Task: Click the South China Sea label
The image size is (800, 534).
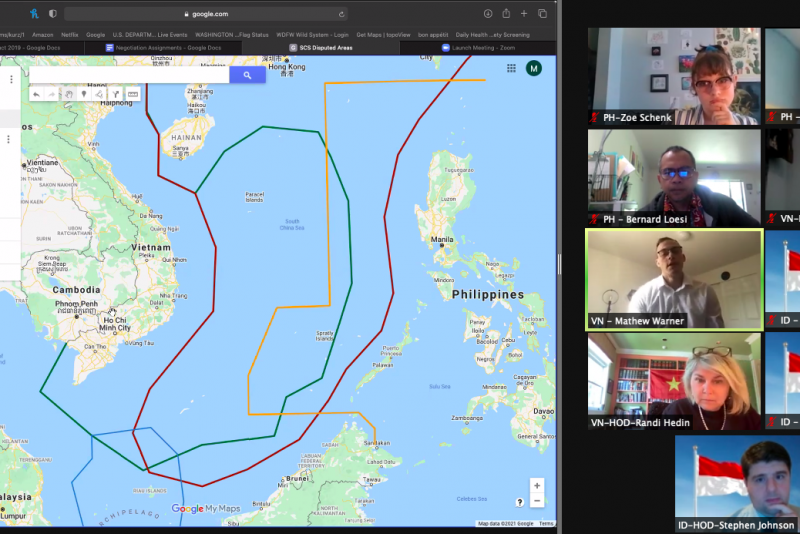Action: 292,224
